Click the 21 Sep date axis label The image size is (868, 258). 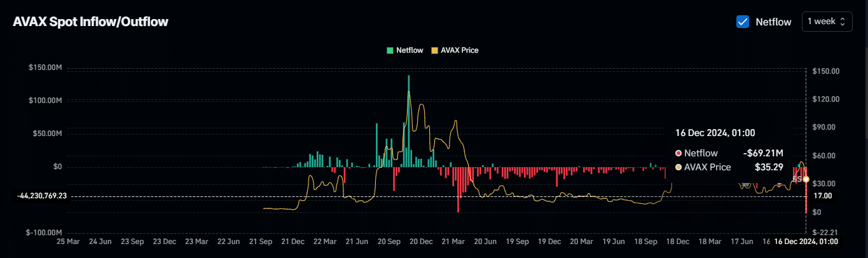[x=261, y=242]
